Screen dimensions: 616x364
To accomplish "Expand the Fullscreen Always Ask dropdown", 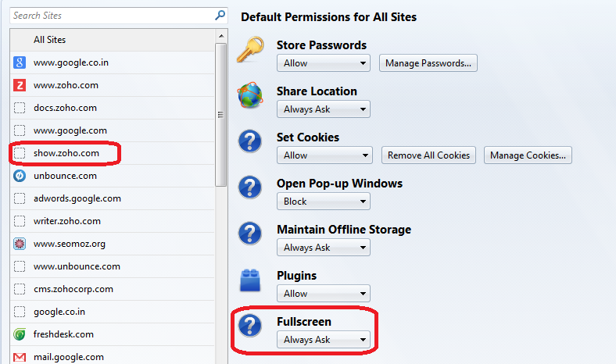I will click(x=324, y=340).
